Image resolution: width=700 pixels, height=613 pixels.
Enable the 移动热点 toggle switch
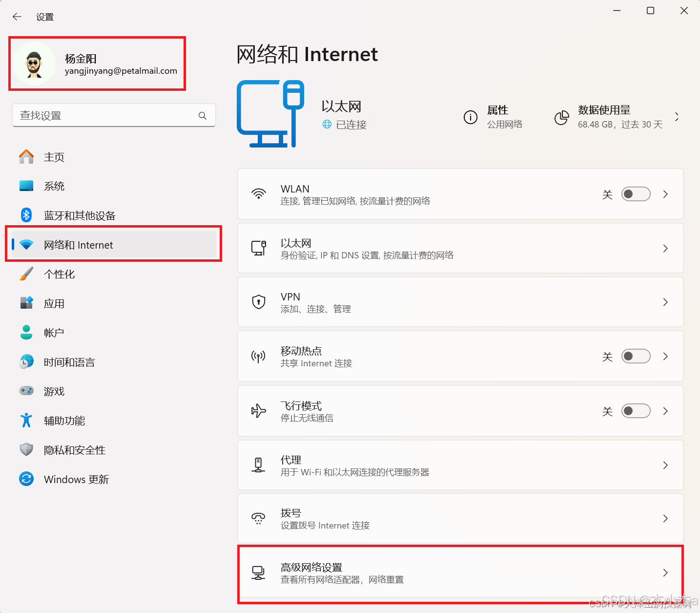pos(636,356)
